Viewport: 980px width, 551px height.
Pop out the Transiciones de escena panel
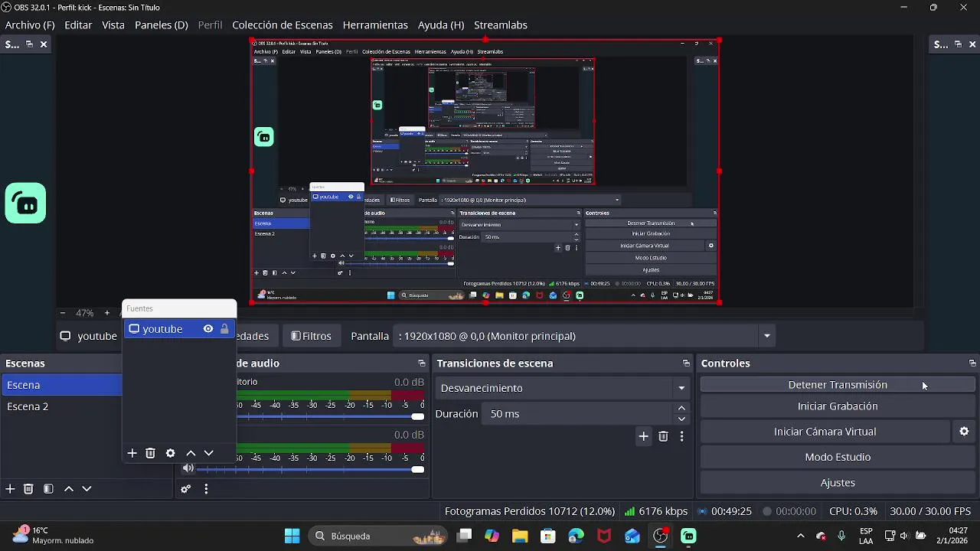(686, 364)
